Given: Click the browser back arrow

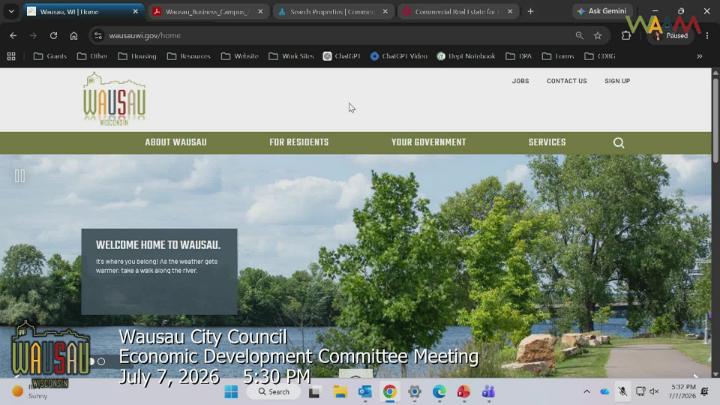Looking at the screenshot, I should point(13,35).
